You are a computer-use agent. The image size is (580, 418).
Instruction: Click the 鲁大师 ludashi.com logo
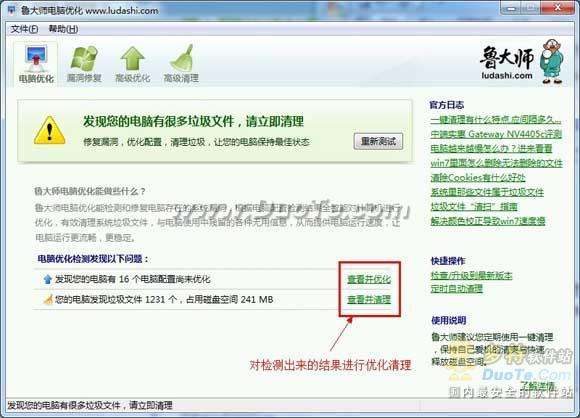tap(522, 61)
